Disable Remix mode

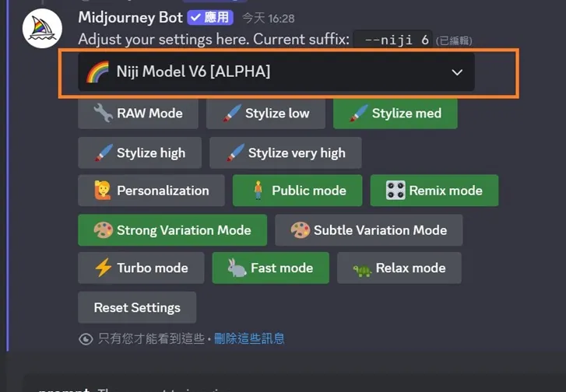click(x=434, y=191)
